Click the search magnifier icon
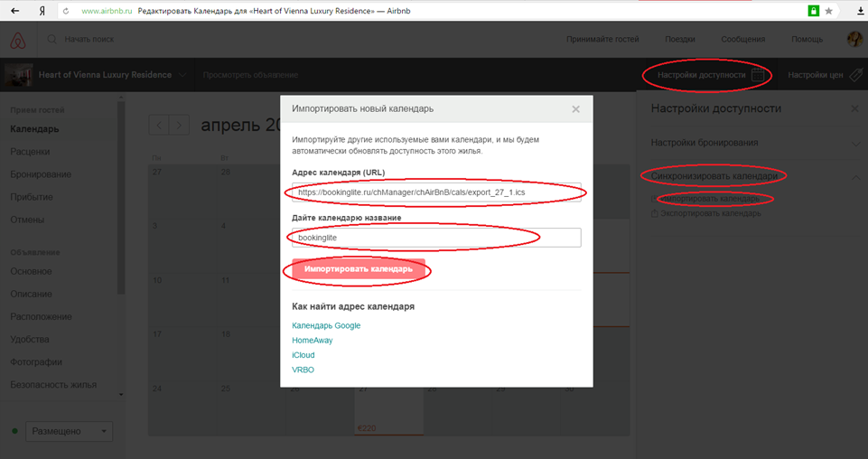Viewport: 868px width, 459px height. (x=52, y=40)
